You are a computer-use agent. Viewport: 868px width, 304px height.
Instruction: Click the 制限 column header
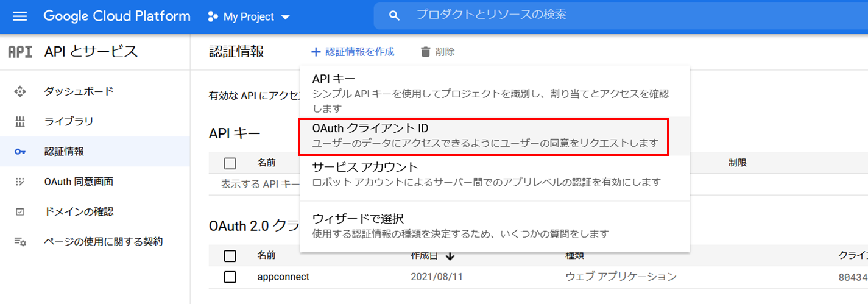(x=738, y=163)
